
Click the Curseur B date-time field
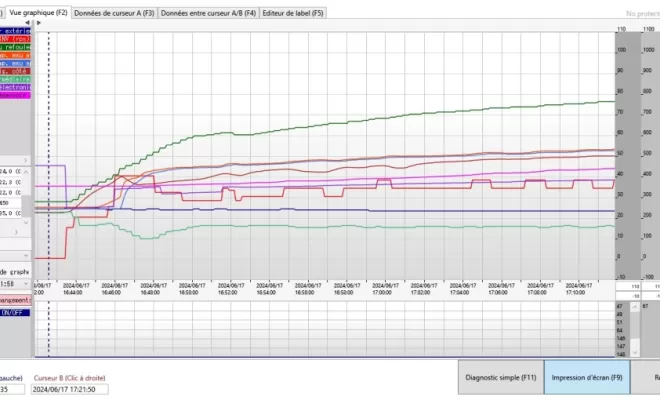click(x=70, y=390)
